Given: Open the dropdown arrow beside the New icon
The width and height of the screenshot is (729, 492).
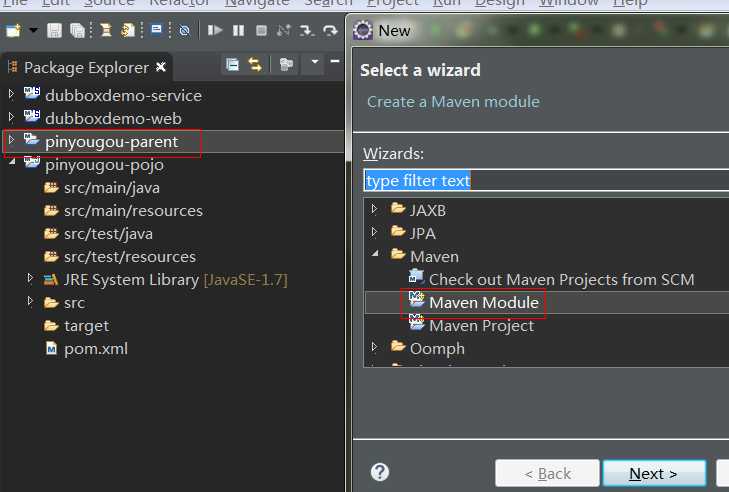Looking at the screenshot, I should [33, 30].
